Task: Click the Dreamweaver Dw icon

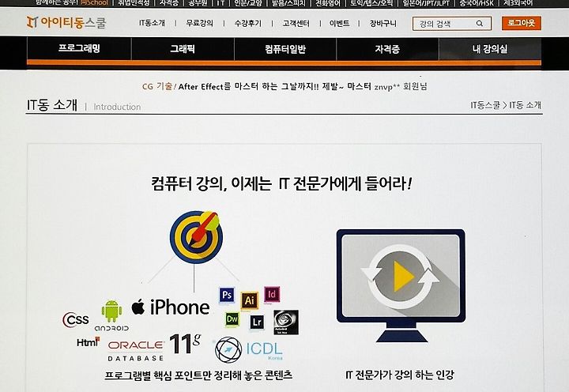Action: (x=232, y=319)
